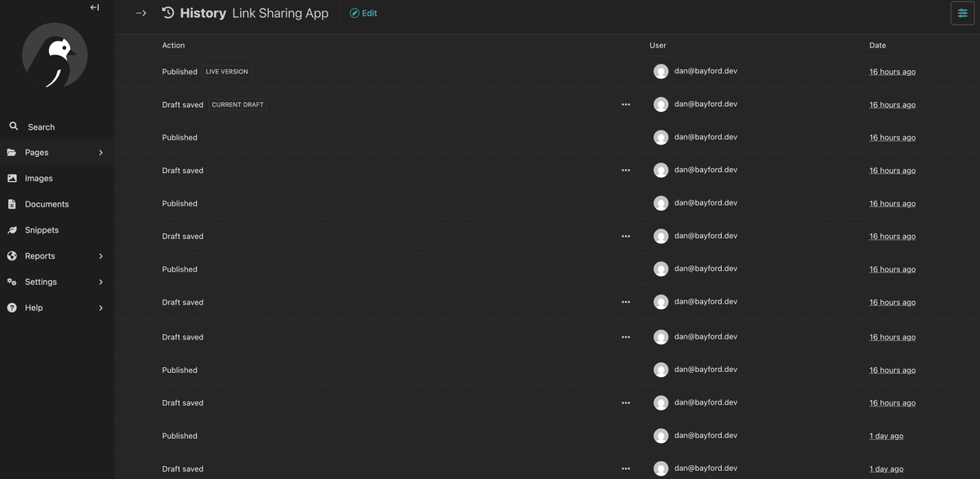Select the Search magnifier icon in sidebar
Screen dimensions: 980x479
pos(13,126)
